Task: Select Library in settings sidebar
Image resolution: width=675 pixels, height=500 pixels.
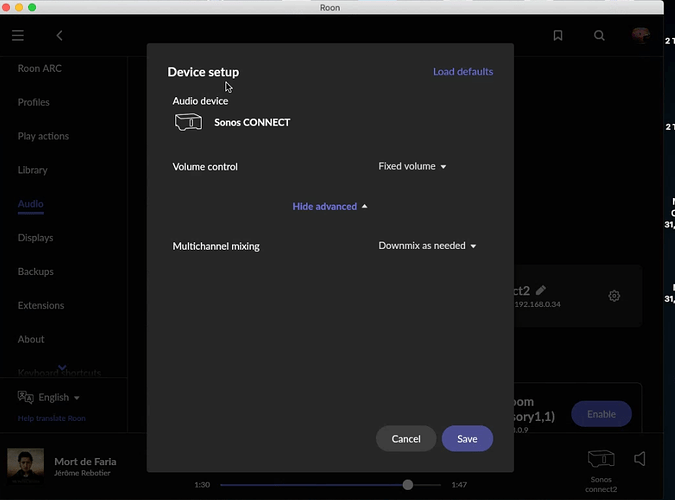Action: pos(32,170)
